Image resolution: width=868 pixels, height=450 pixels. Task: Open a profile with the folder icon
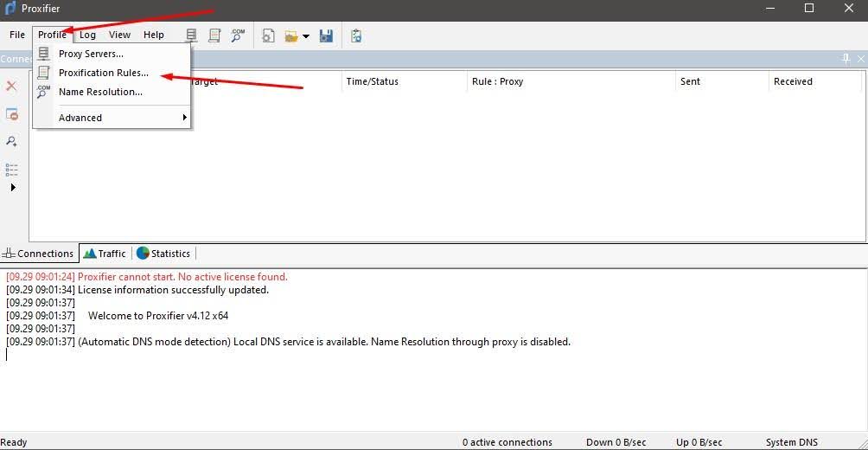click(291, 36)
